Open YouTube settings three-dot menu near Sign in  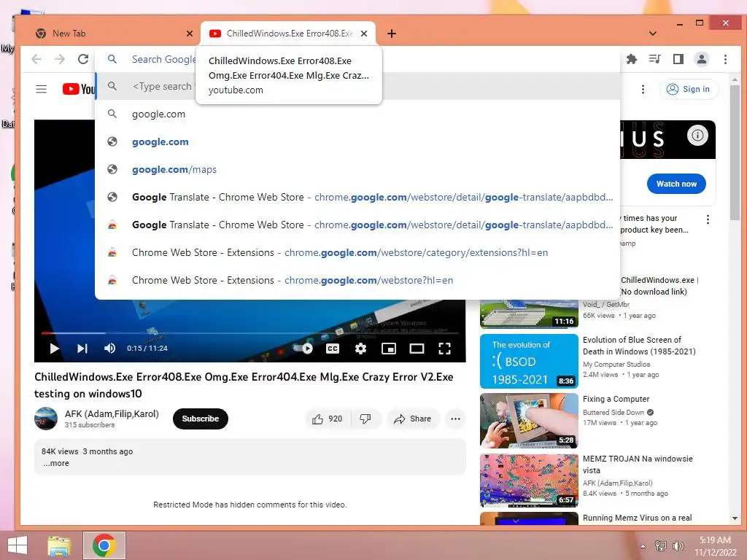(643, 89)
